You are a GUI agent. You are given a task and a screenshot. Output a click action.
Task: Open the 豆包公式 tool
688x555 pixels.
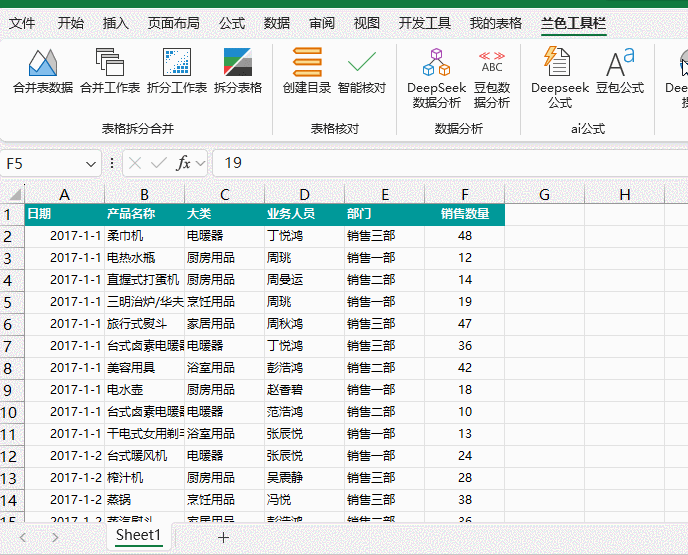tap(620, 72)
